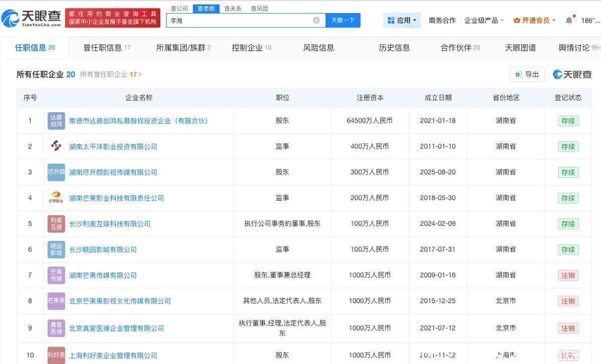
Task: Open the 应用 apps dropdown
Action: click(x=402, y=21)
